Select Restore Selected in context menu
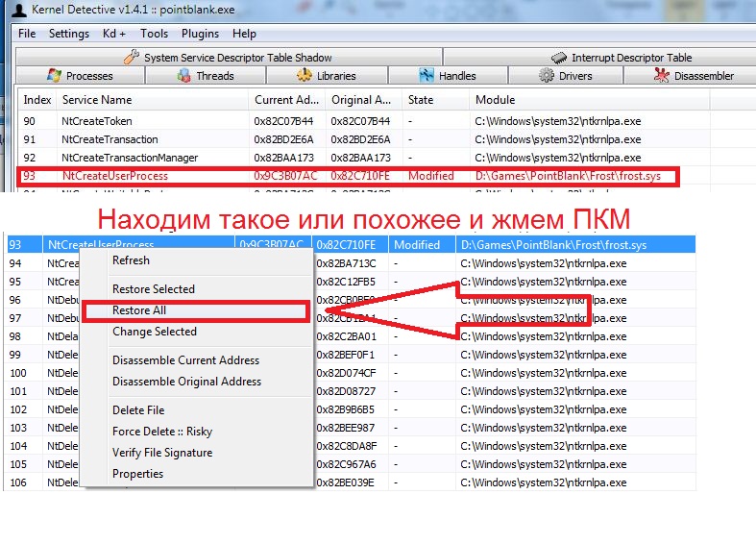 153,289
